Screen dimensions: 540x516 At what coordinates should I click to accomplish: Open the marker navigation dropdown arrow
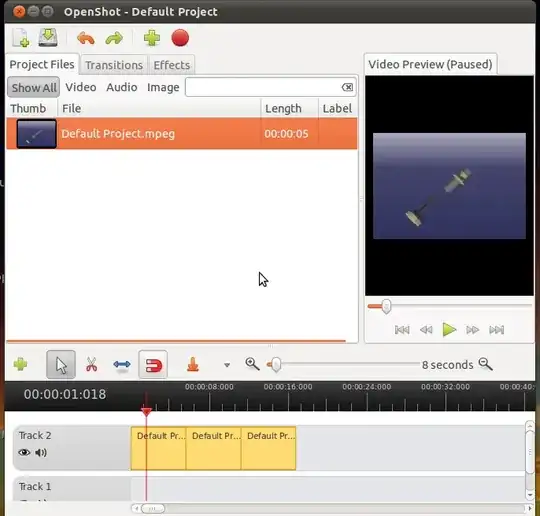(x=227, y=365)
